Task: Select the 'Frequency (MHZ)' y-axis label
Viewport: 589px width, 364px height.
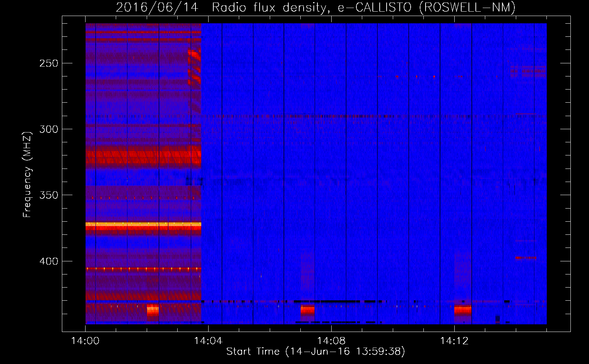Action: 27,174
